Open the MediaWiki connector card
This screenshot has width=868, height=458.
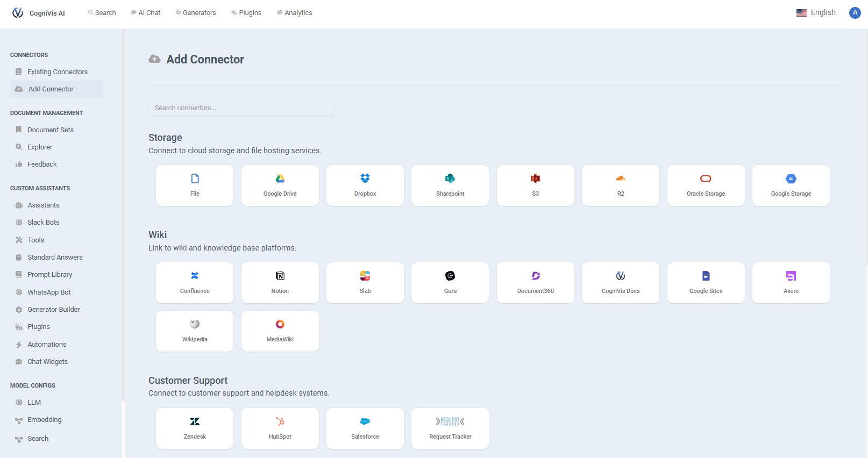pyautogui.click(x=280, y=331)
